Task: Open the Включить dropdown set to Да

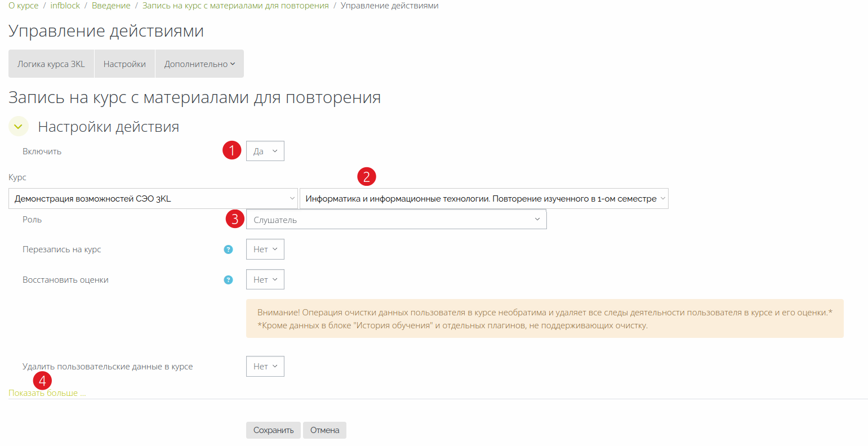Action: (x=265, y=151)
